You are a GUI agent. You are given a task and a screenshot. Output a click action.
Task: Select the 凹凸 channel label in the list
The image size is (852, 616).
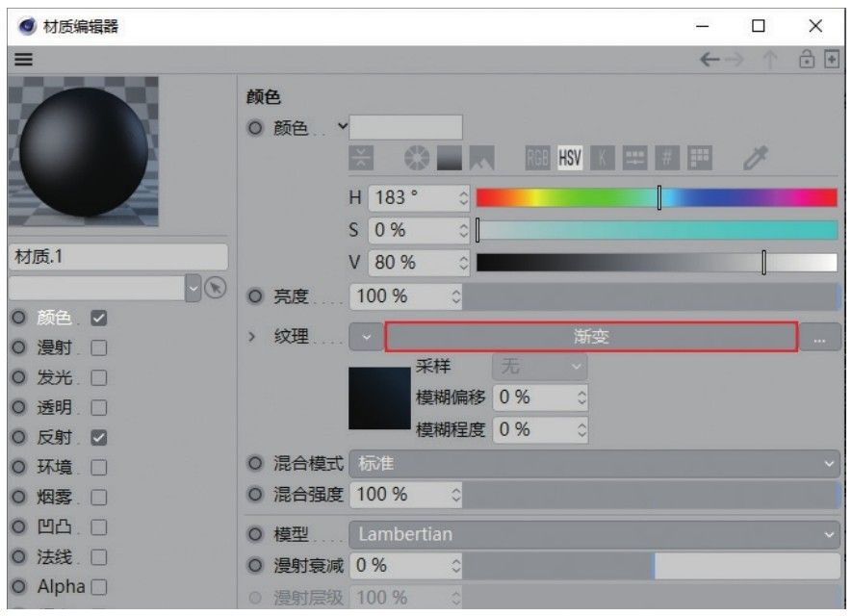click(54, 526)
